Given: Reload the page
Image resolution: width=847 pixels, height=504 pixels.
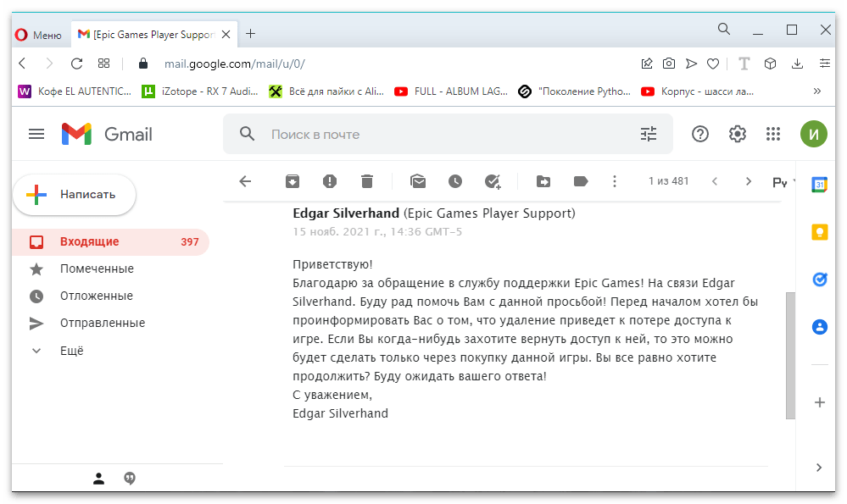Looking at the screenshot, I should [x=76, y=64].
